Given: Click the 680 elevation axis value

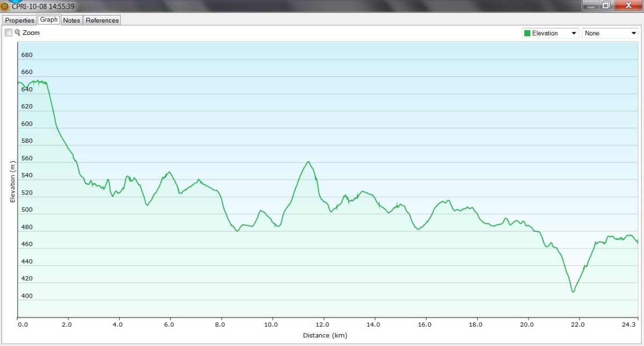Looking at the screenshot, I should pos(27,55).
